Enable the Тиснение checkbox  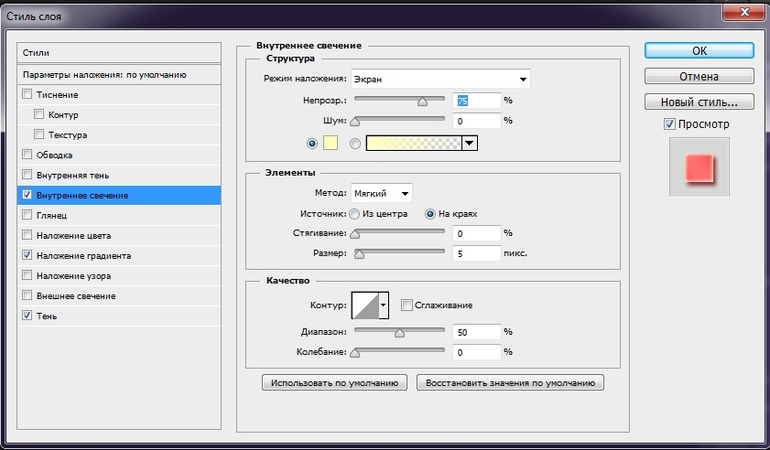click(27, 95)
